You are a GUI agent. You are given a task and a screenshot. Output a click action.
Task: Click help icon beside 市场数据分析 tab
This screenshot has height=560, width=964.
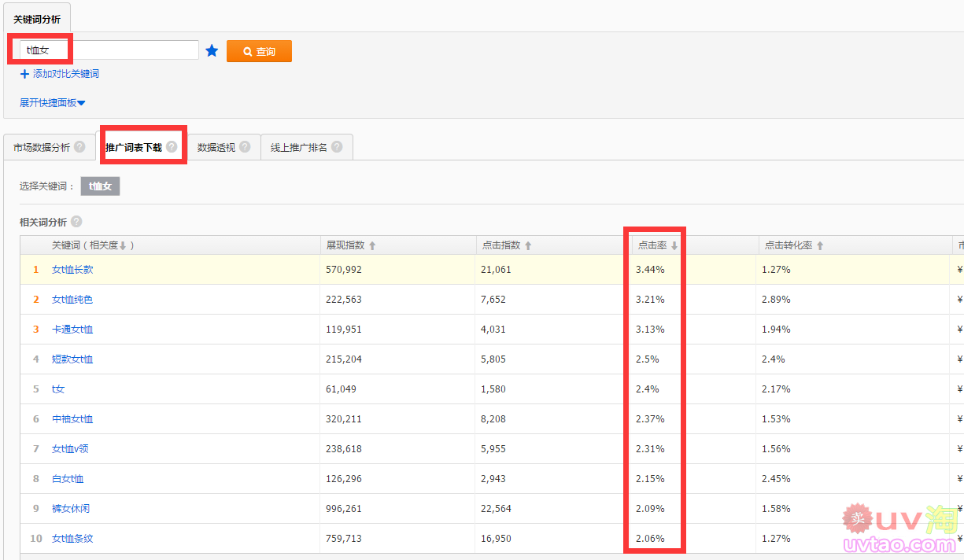tap(79, 147)
